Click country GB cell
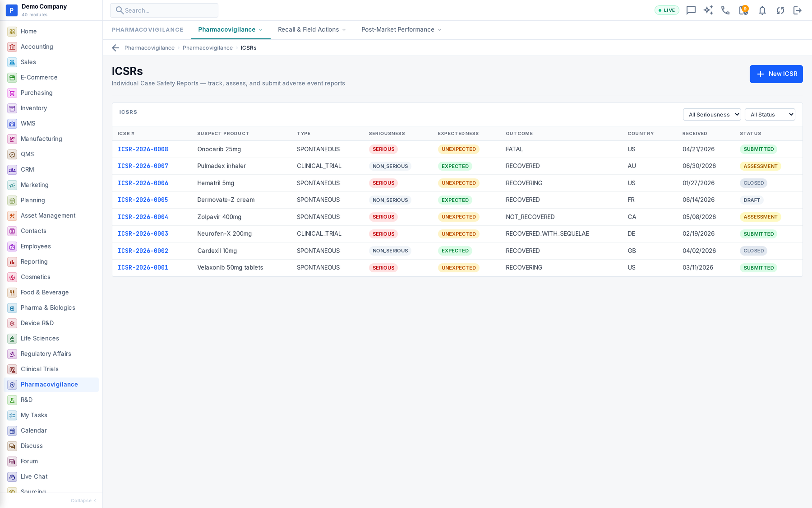The image size is (812, 508). (x=632, y=251)
